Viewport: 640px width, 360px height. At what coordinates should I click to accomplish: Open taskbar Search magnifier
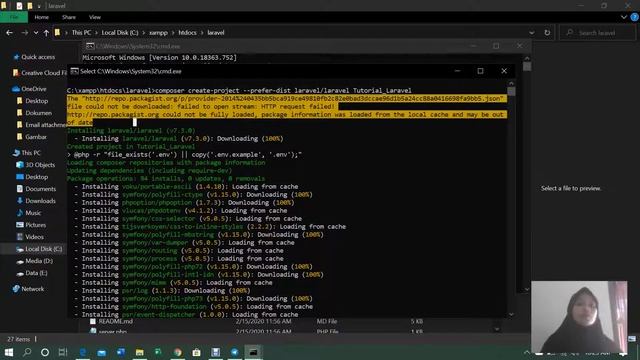tap(27, 352)
